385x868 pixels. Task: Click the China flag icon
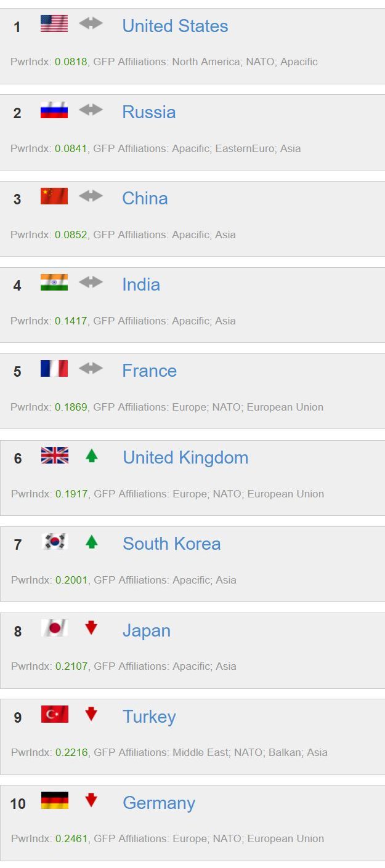[x=54, y=196]
